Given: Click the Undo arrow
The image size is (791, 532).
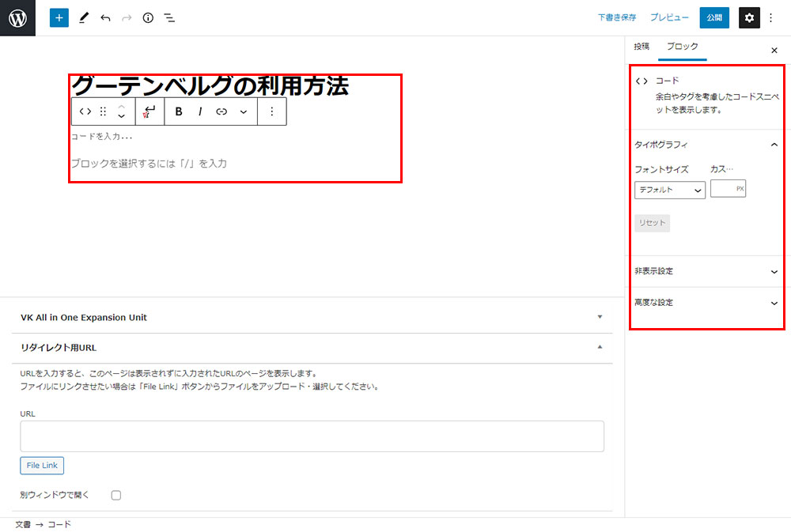Looking at the screenshot, I should click(105, 17).
